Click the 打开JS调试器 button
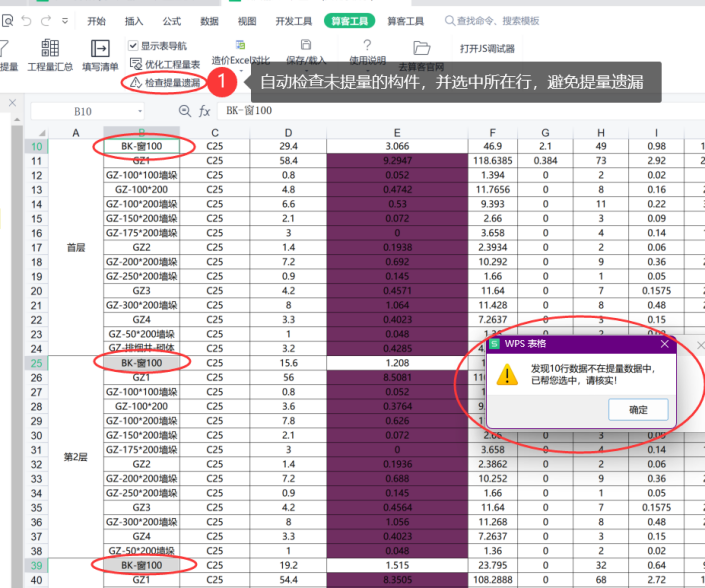This screenshot has height=588, width=705. click(x=487, y=48)
